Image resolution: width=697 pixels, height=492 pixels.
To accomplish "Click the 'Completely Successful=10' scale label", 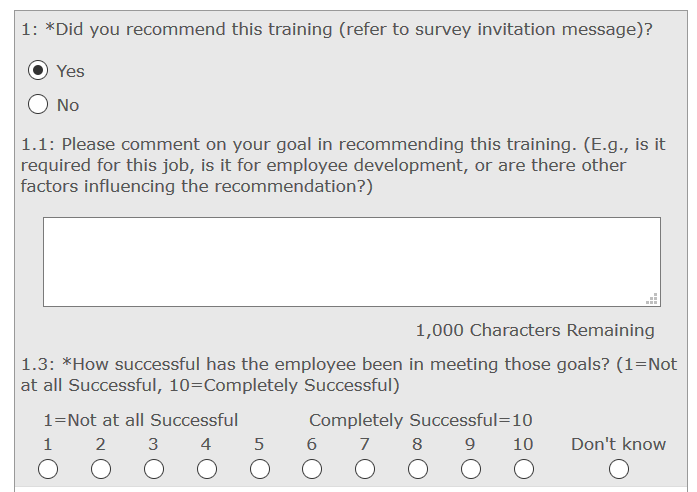I will (x=420, y=420).
